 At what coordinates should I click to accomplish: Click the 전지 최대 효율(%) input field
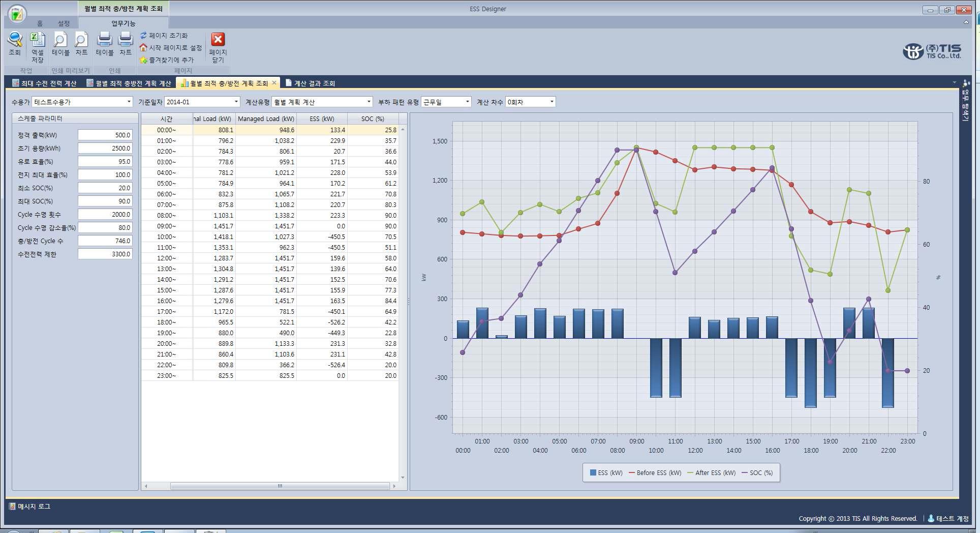click(x=105, y=174)
